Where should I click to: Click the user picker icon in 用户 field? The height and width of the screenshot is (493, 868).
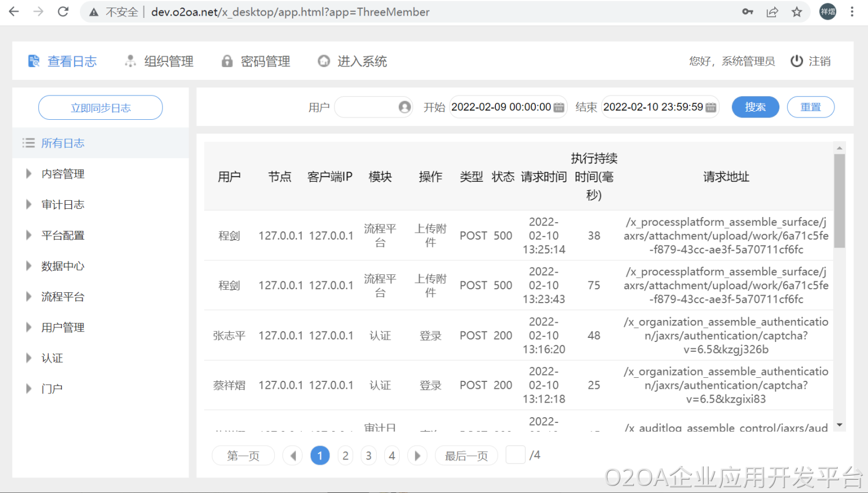coord(404,107)
